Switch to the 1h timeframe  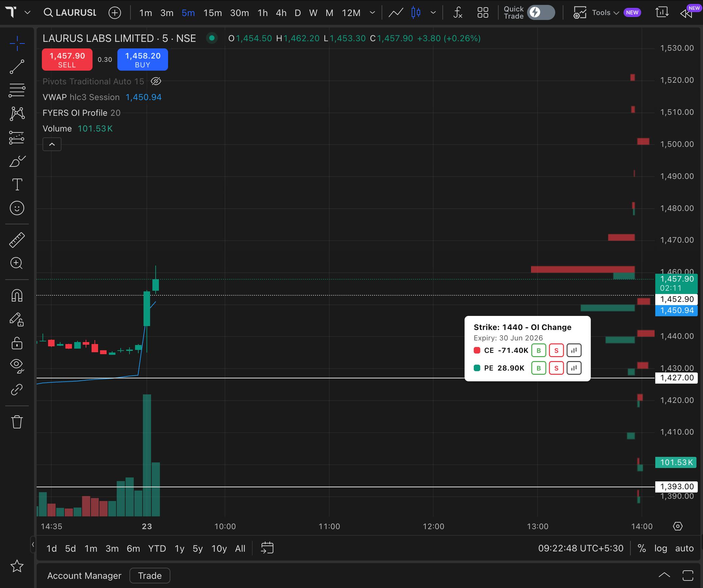point(263,13)
